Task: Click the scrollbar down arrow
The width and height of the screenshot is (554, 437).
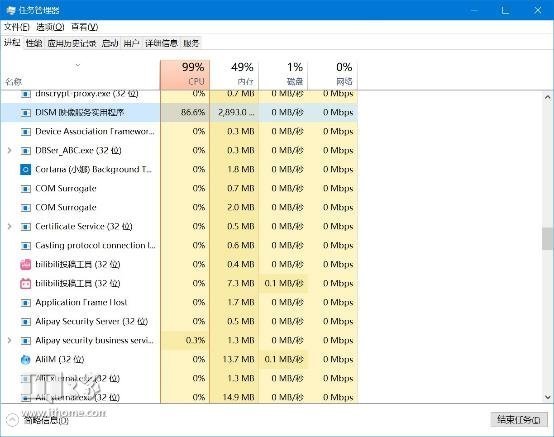Action: pos(548,397)
